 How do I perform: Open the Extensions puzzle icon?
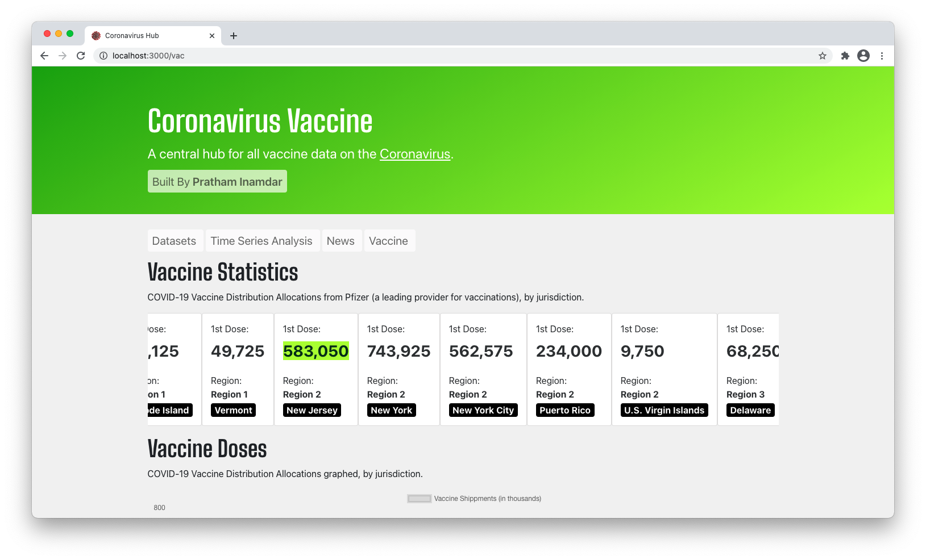[845, 56]
